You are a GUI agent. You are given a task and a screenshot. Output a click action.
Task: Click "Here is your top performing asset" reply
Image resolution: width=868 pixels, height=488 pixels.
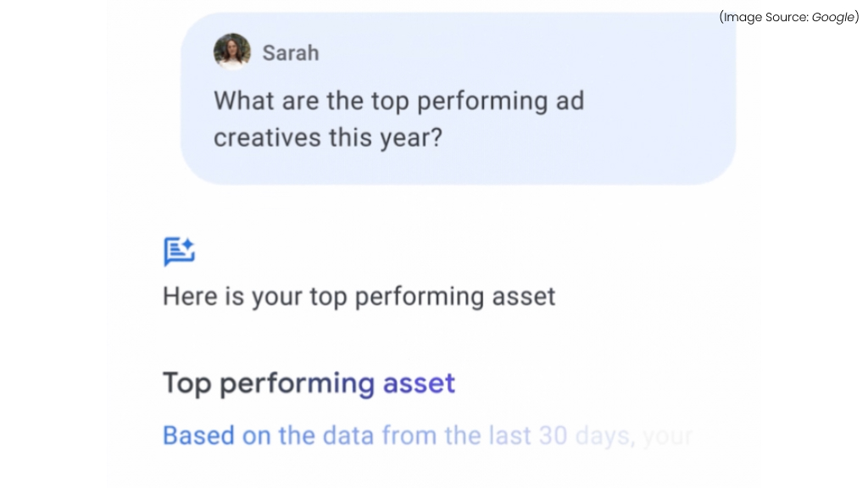coord(359,297)
